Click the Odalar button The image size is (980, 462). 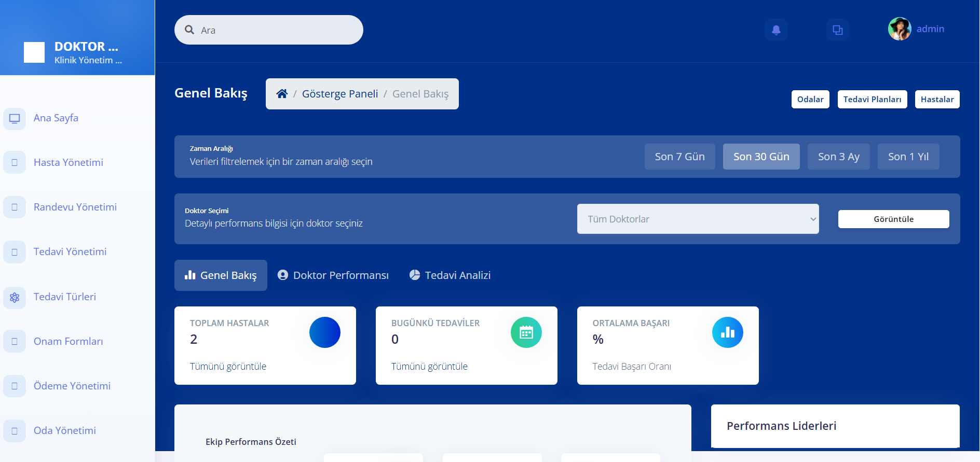tap(810, 100)
